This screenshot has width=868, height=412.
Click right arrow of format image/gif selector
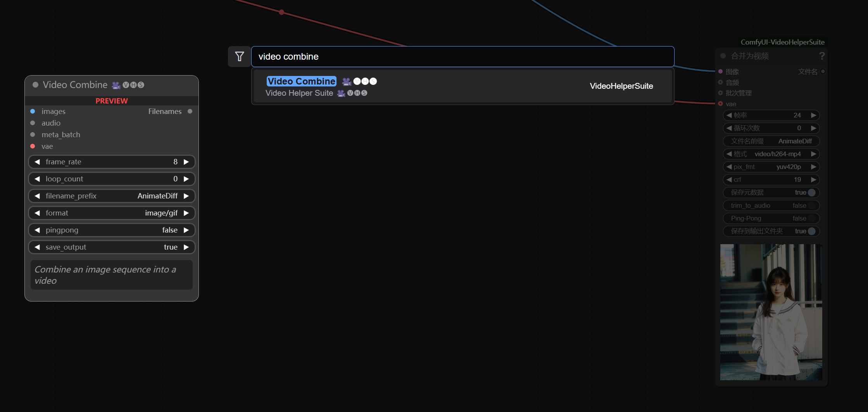186,213
